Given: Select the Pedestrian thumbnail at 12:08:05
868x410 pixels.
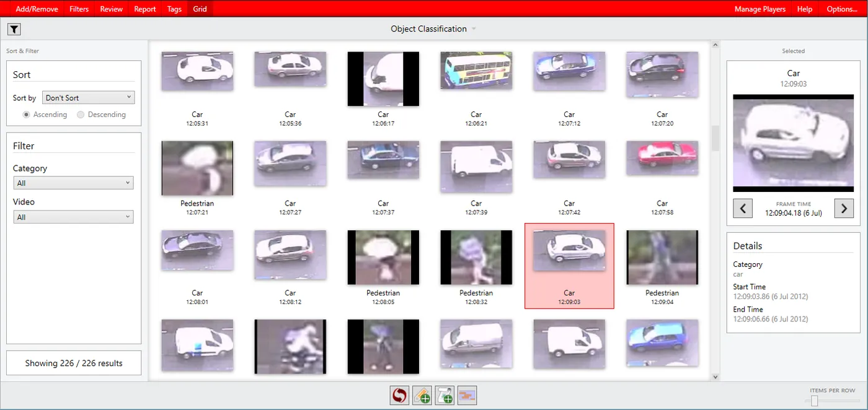Looking at the screenshot, I should [383, 257].
